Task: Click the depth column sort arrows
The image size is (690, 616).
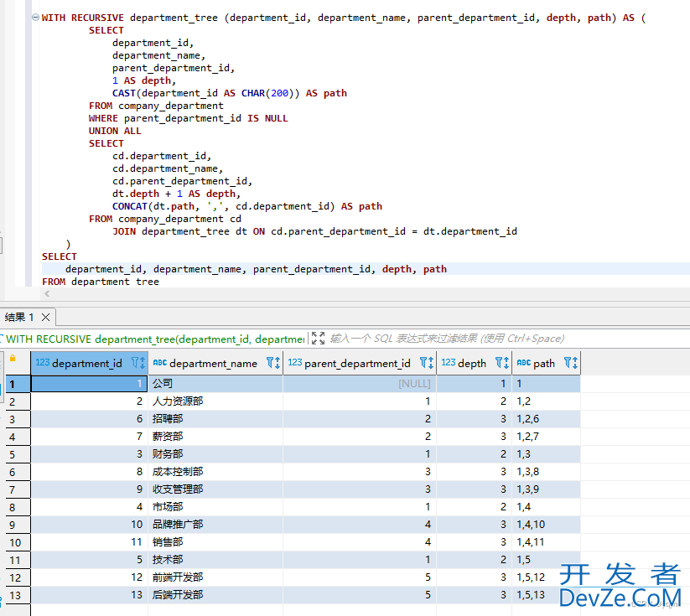Action: 506,363
